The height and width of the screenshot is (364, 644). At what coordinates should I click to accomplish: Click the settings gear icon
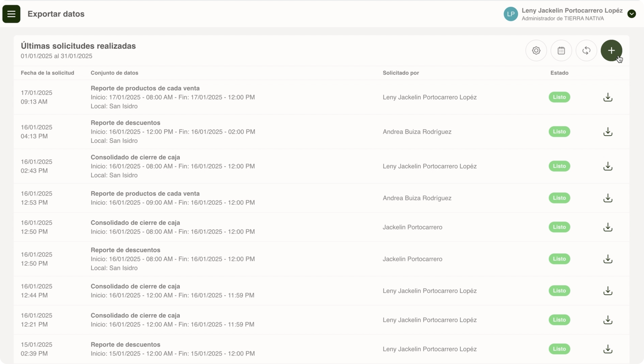point(536,51)
